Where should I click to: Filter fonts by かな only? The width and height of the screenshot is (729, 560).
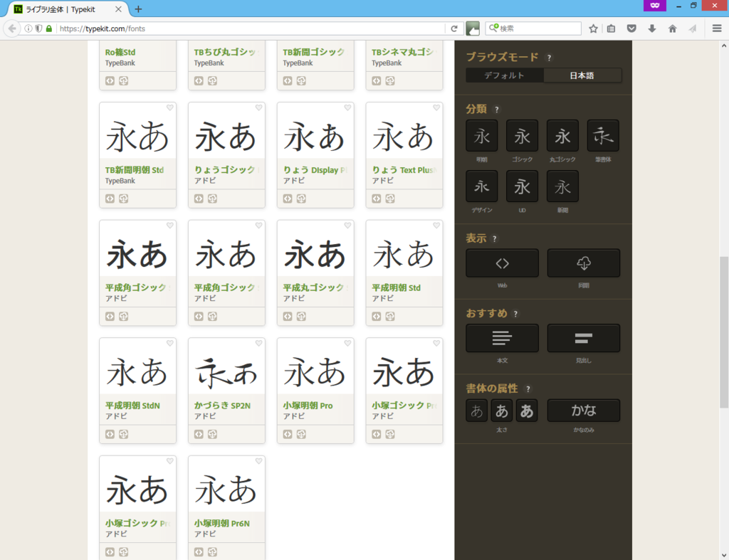pos(584,411)
